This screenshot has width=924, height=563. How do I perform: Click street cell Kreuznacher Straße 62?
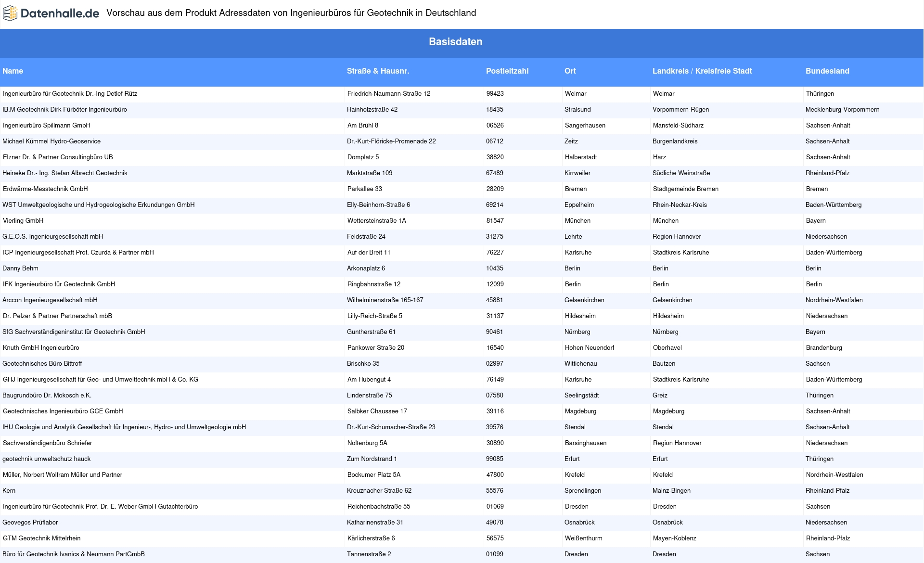point(379,491)
